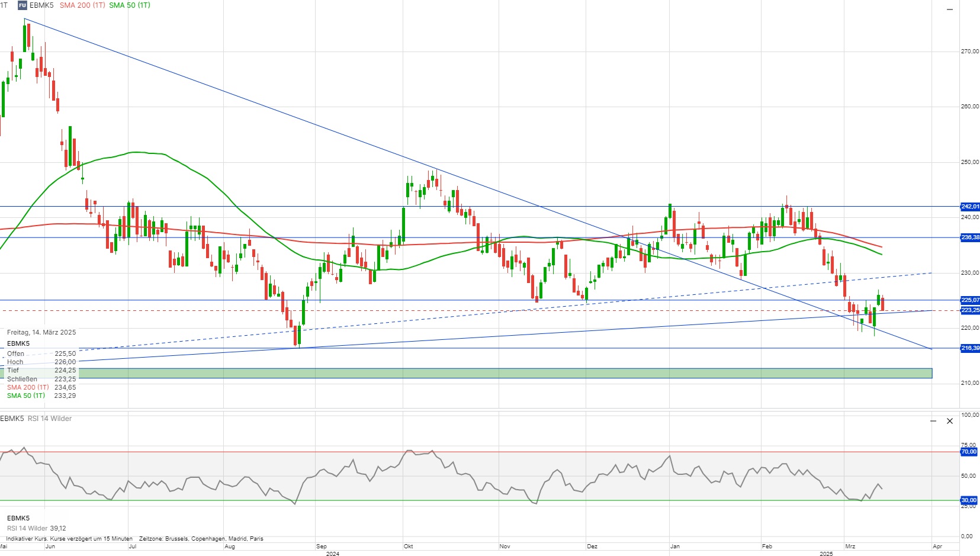
Task: Select the green support zone rectangle
Action: tap(503, 373)
